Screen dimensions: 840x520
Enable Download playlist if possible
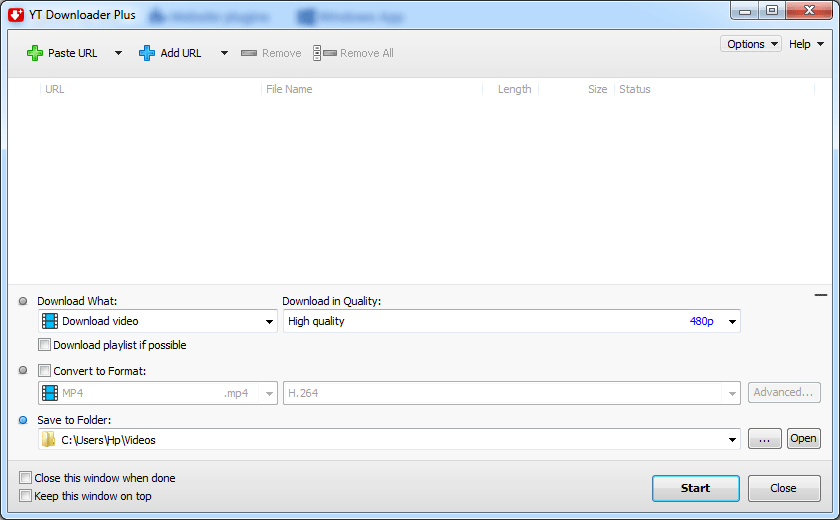click(x=44, y=345)
